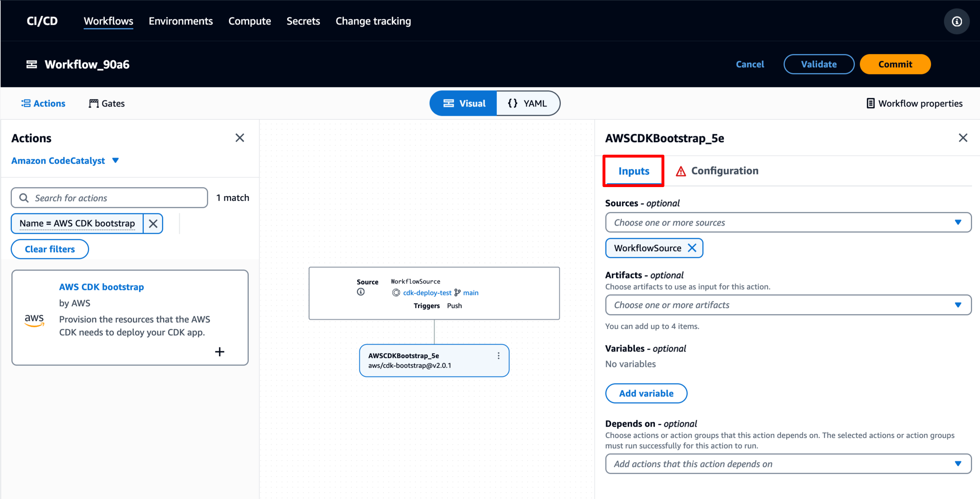The height and width of the screenshot is (499, 980).
Task: Show the Actions list tab
Action: click(x=43, y=103)
